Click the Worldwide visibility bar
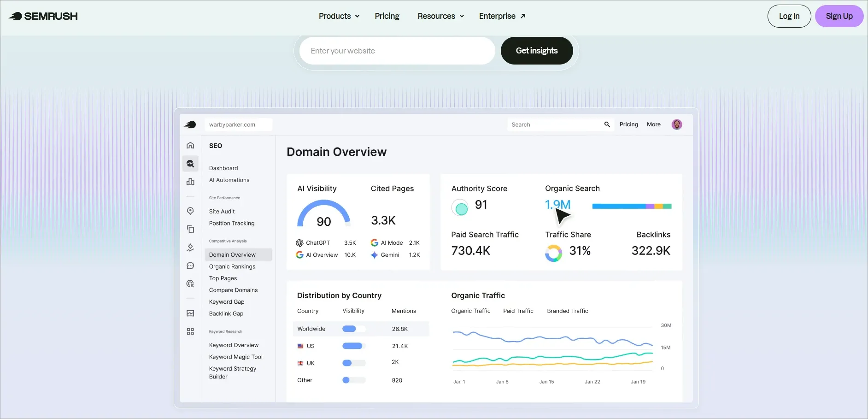The height and width of the screenshot is (419, 868). pos(354,329)
